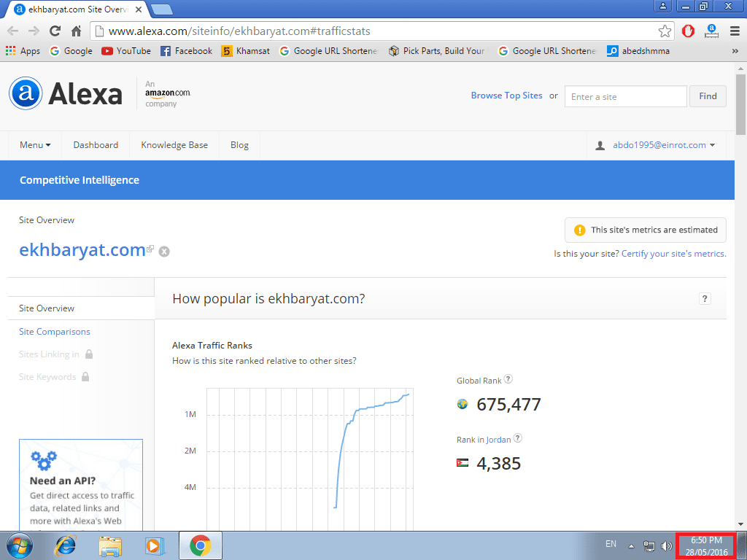Show more bookmarks via double chevron

click(x=735, y=51)
